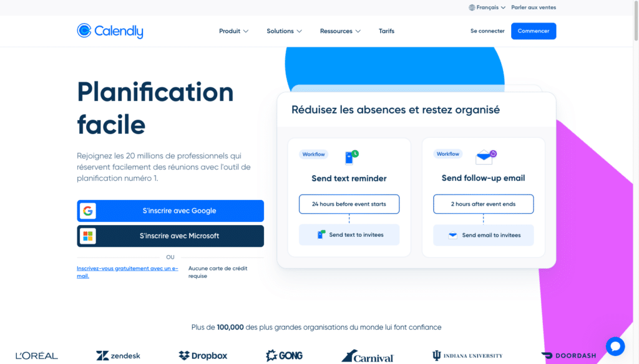Click the follow-up email envelope icon
Viewport: 639px width, 364px height.
point(485,156)
